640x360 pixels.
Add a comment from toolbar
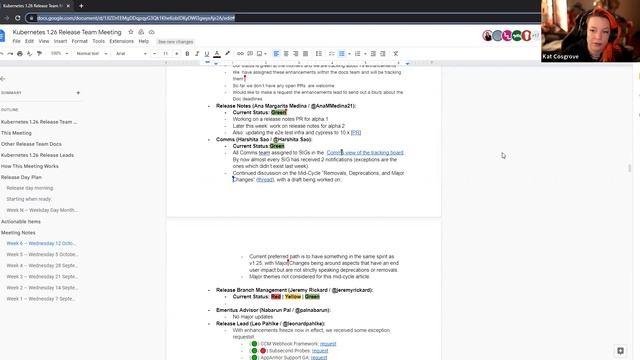pyautogui.click(x=250, y=53)
